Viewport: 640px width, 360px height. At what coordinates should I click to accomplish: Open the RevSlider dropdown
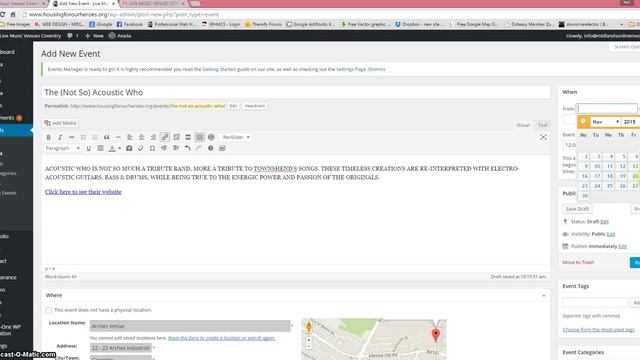point(236,137)
